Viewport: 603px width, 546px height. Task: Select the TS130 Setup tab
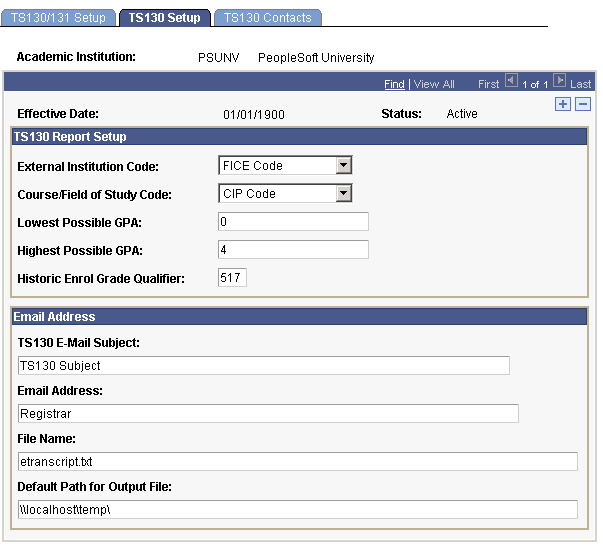pos(165,18)
